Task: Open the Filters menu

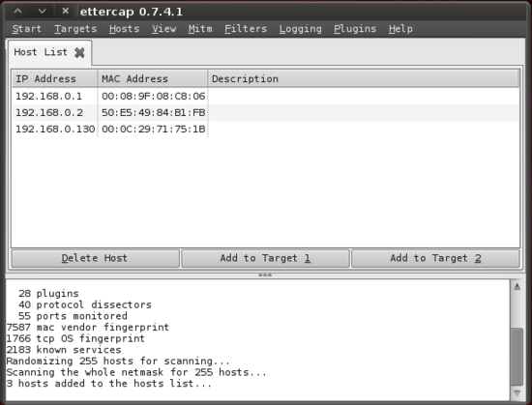Action: (x=246, y=29)
